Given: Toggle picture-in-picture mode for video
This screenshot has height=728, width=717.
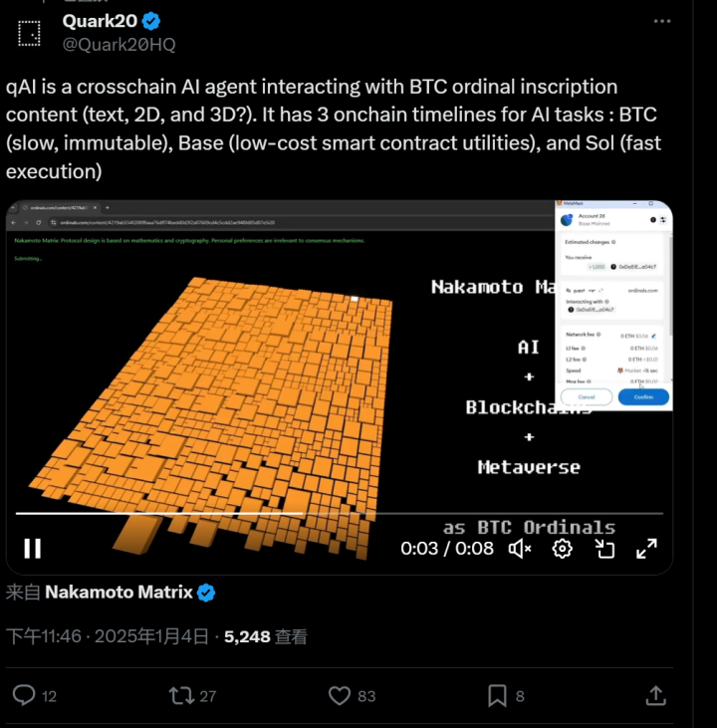Looking at the screenshot, I should pyautogui.click(x=604, y=548).
